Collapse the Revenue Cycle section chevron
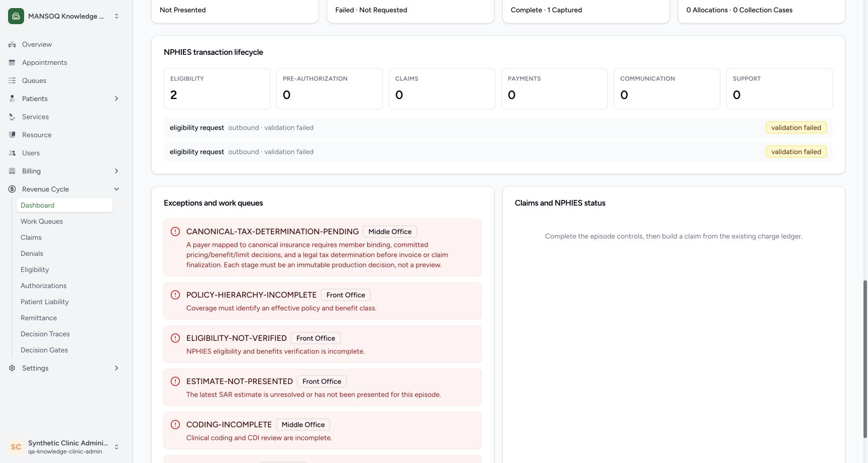The width and height of the screenshot is (868, 463). click(x=117, y=189)
